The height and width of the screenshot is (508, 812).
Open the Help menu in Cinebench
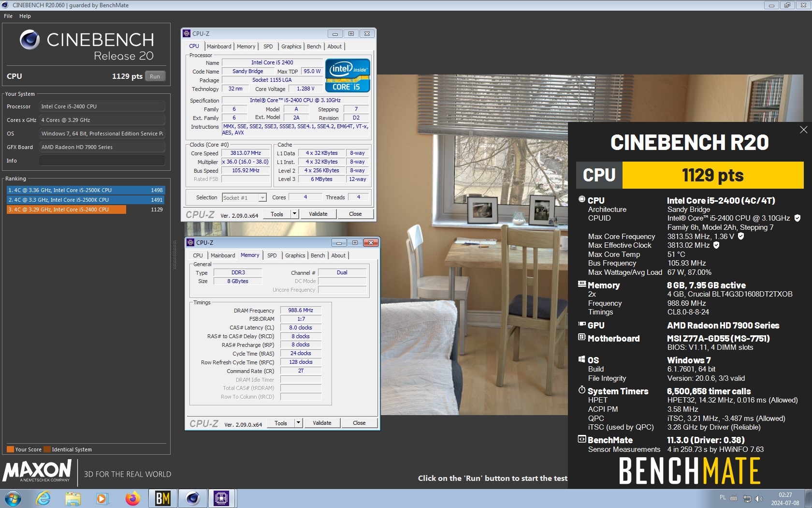click(25, 16)
